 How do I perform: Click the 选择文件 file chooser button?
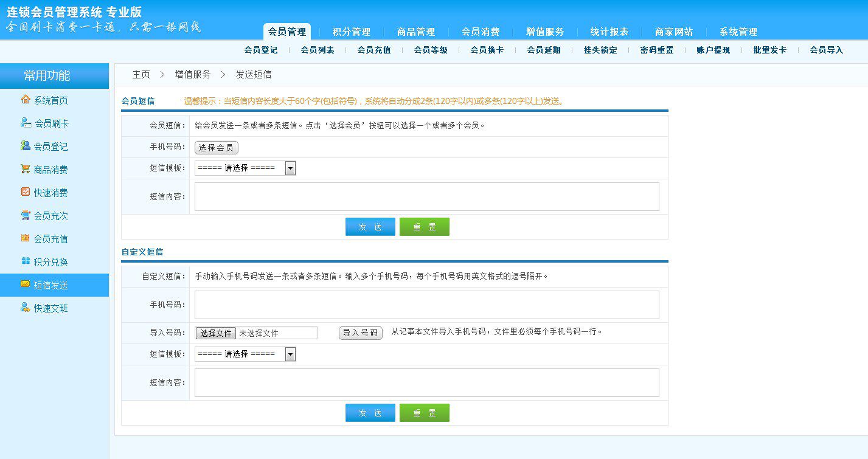216,333
